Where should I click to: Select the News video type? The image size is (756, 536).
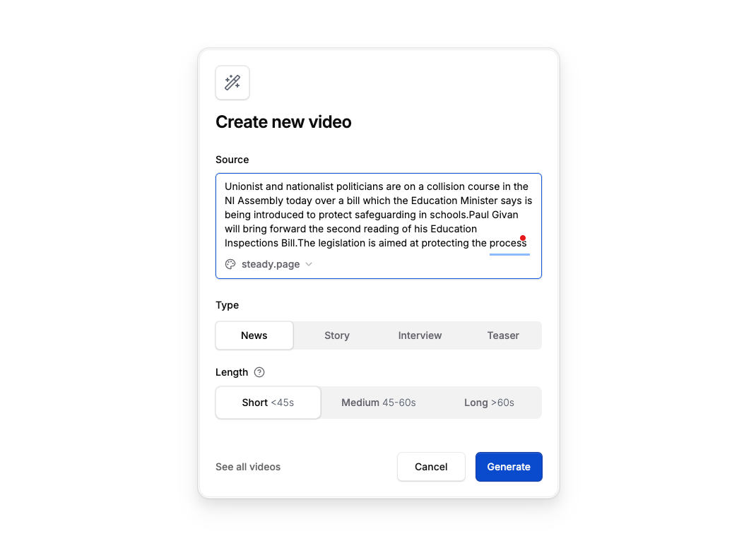(x=254, y=335)
